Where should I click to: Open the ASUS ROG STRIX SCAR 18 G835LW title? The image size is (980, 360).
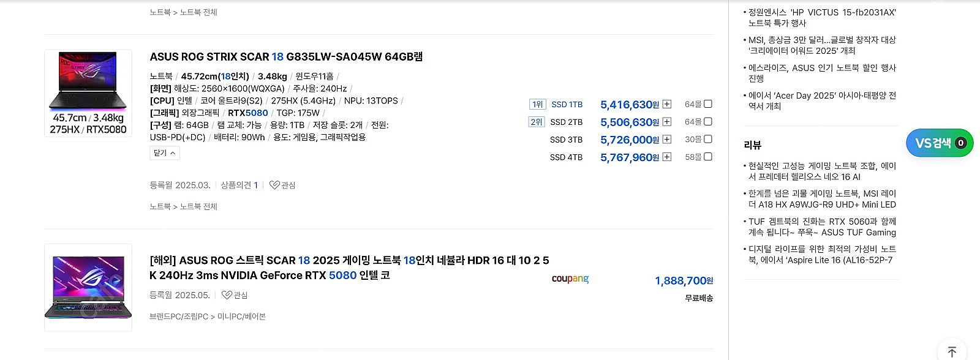pyautogui.click(x=286, y=57)
